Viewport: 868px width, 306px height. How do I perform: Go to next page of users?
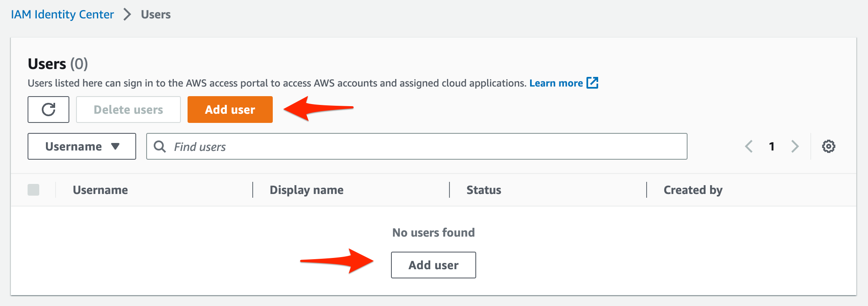(795, 146)
